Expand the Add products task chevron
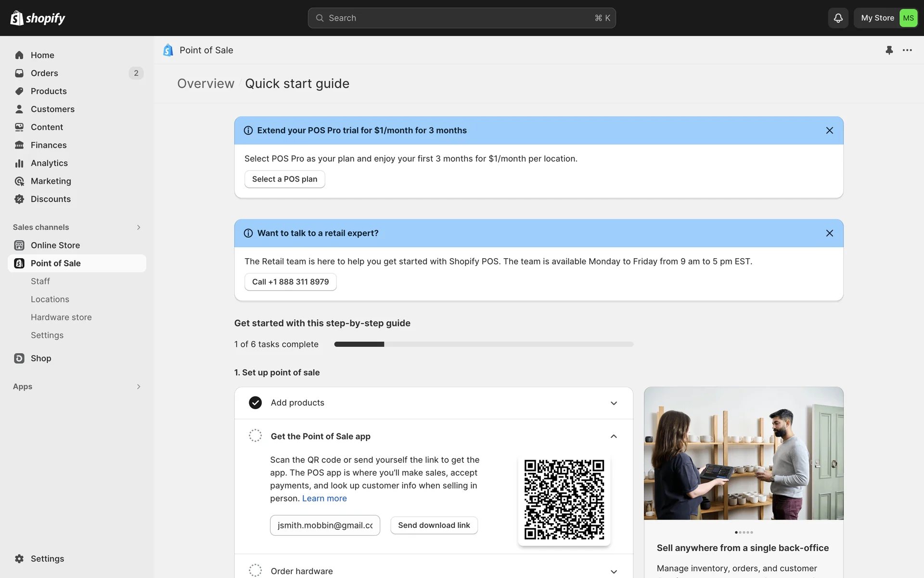The width and height of the screenshot is (924, 578). coord(614,403)
